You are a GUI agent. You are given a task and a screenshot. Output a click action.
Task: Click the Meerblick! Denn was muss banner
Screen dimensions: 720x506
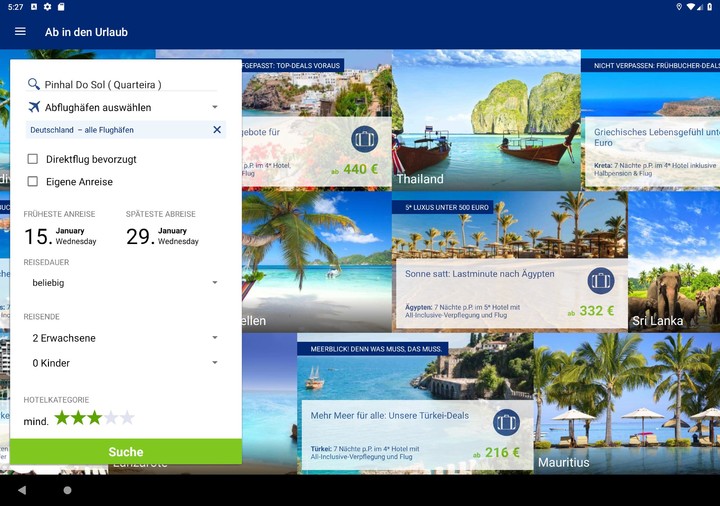click(372, 349)
